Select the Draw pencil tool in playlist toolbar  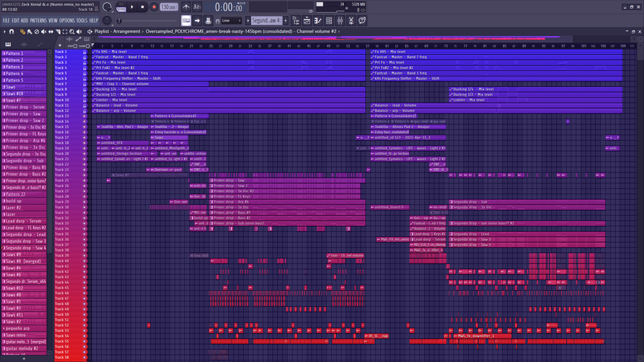coord(22,31)
